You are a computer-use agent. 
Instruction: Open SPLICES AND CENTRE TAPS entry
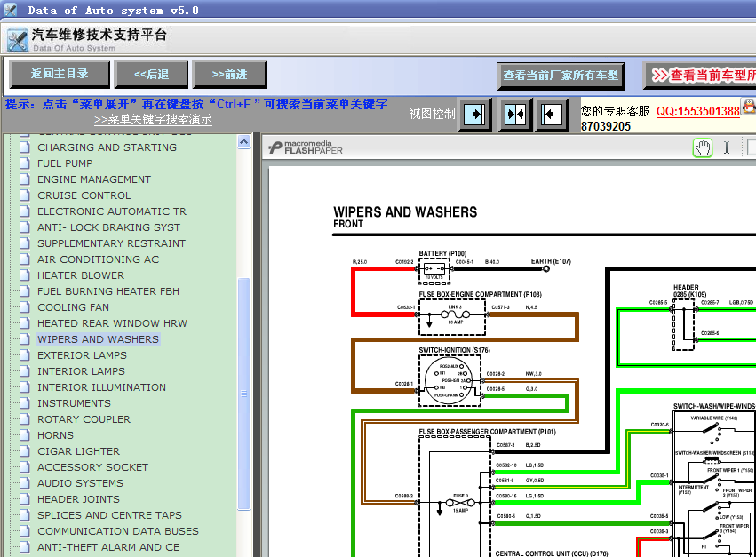pyautogui.click(x=110, y=514)
